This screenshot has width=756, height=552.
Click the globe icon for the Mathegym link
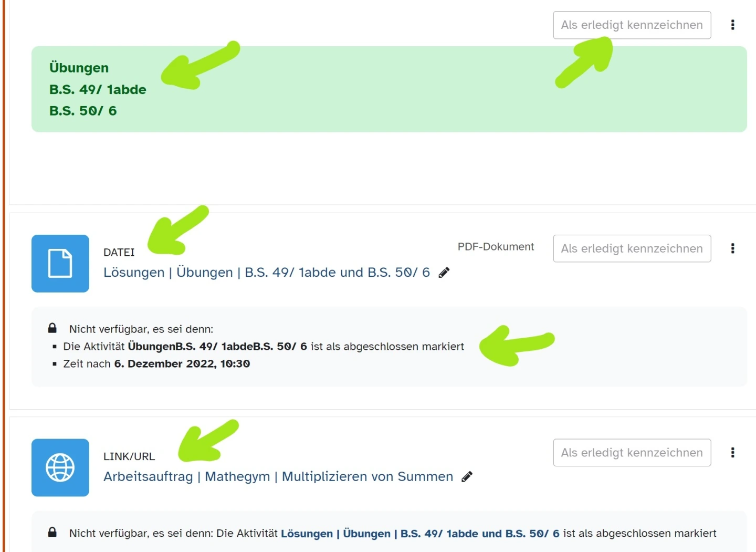click(x=60, y=467)
